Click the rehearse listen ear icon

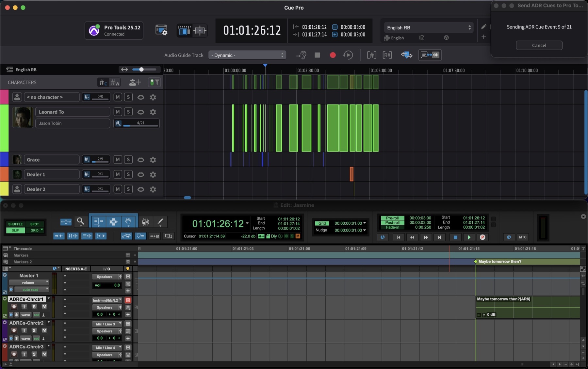click(x=301, y=55)
